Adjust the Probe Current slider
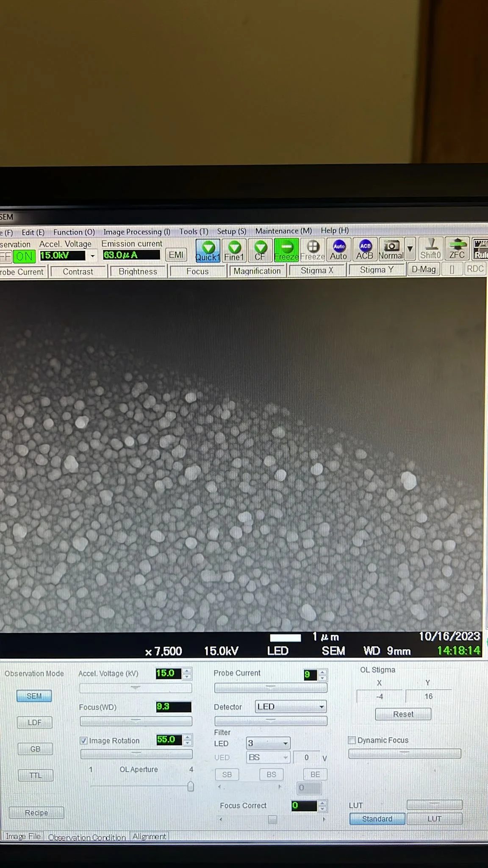Viewport: 488px width, 868px height. click(x=271, y=688)
